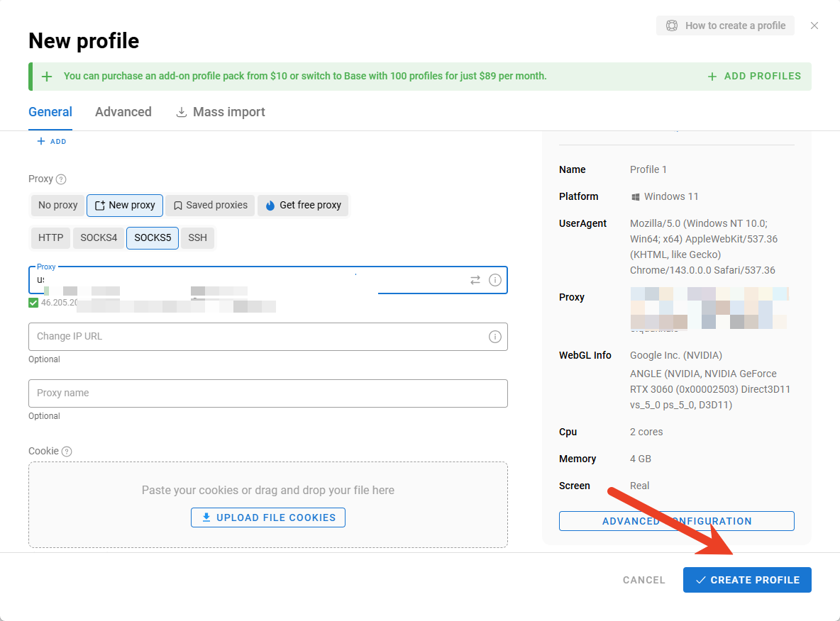The image size is (840, 621).
Task: Select the HTTP proxy type
Action: (50, 238)
